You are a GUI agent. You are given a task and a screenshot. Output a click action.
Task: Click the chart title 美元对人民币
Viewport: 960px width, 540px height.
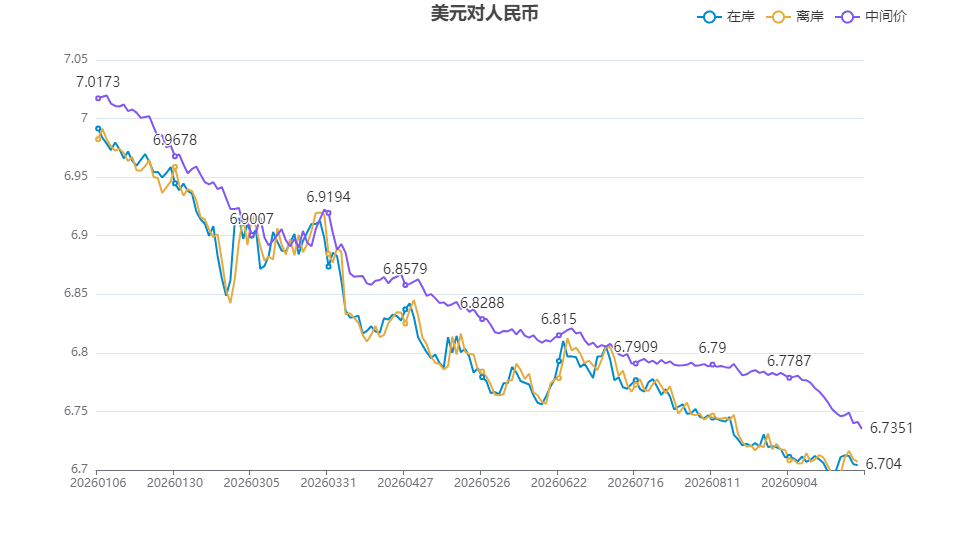[484, 13]
